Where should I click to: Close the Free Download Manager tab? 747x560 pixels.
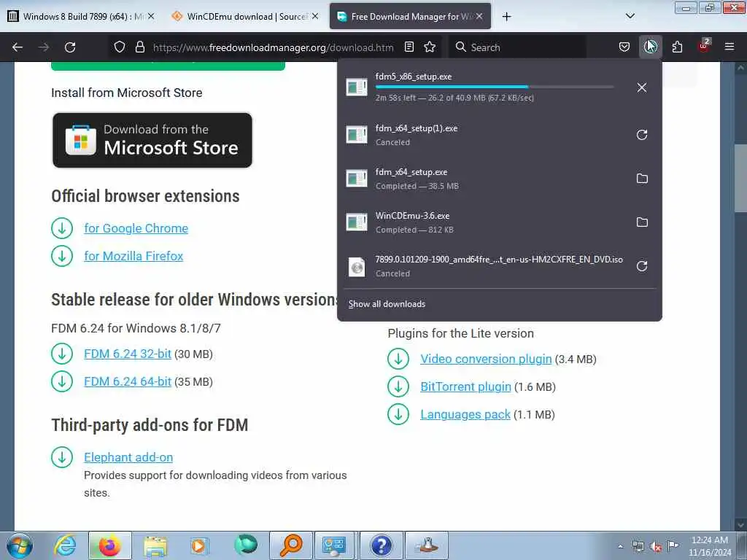tap(479, 16)
